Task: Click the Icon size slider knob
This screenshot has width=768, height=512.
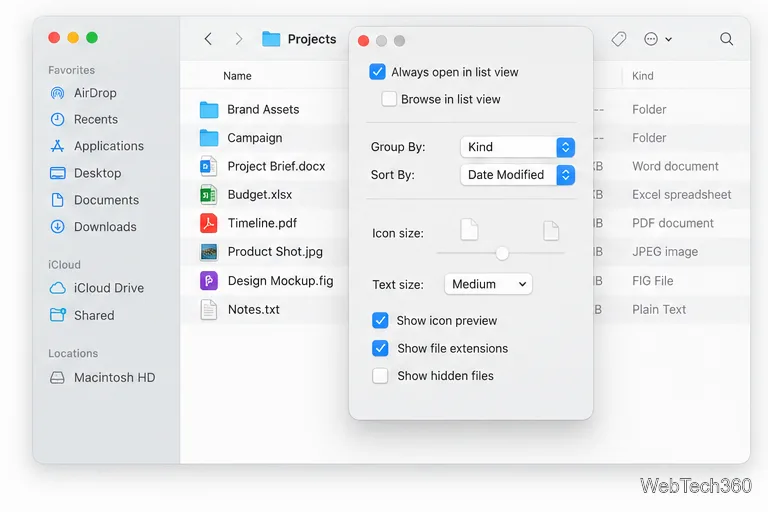Action: 502,253
